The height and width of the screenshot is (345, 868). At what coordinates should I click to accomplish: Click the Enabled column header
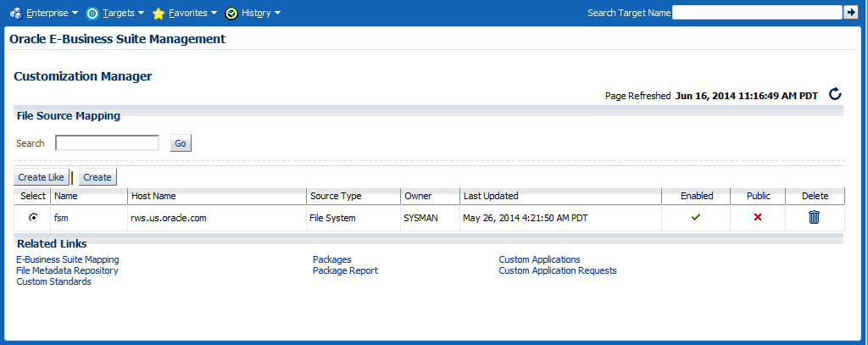(697, 196)
